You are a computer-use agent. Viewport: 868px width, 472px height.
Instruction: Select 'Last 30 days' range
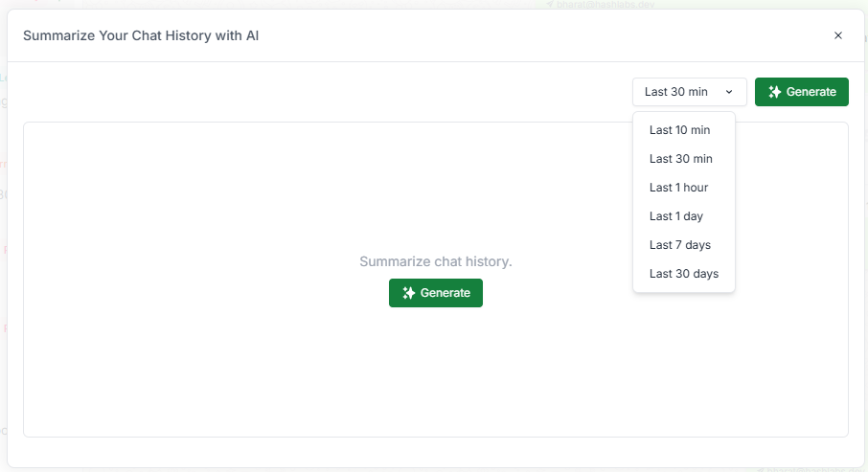click(x=684, y=274)
